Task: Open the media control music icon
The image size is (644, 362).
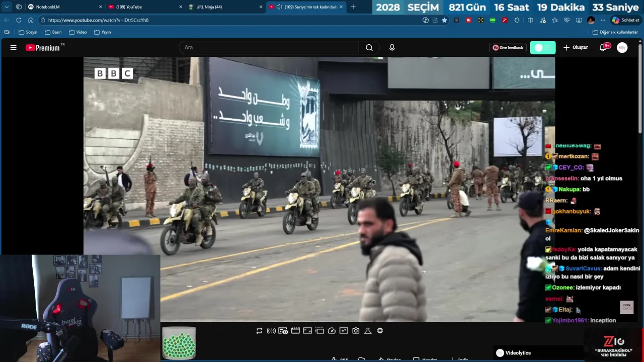Action: pos(542,20)
